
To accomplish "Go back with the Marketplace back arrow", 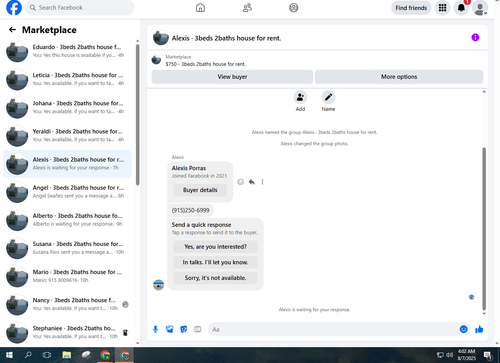I will (x=12, y=30).
